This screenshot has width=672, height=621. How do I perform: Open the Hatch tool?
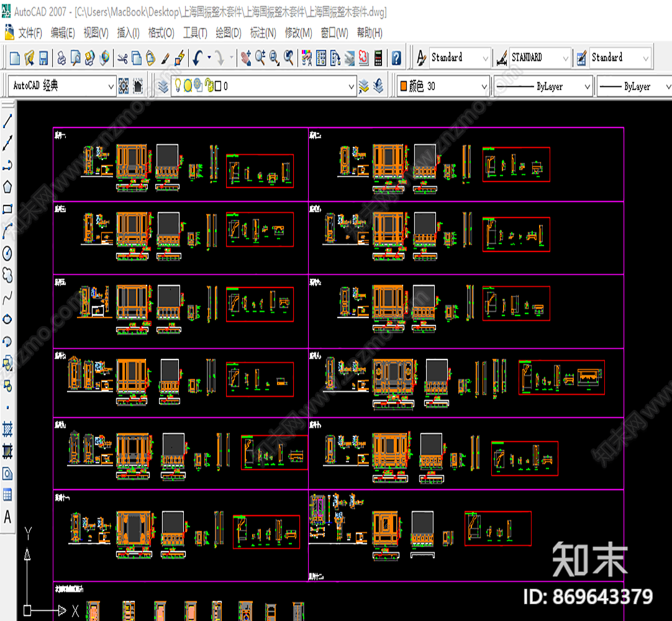click(x=8, y=427)
